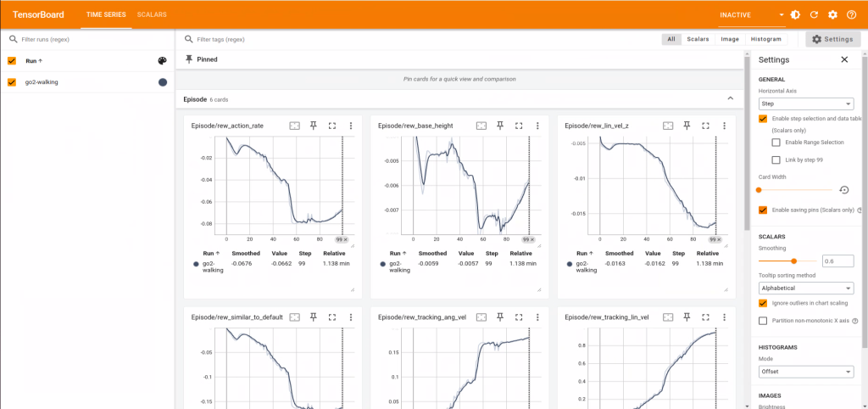Image resolution: width=868 pixels, height=409 pixels.
Task: Toggle dark mode theme icon
Action: (x=795, y=14)
